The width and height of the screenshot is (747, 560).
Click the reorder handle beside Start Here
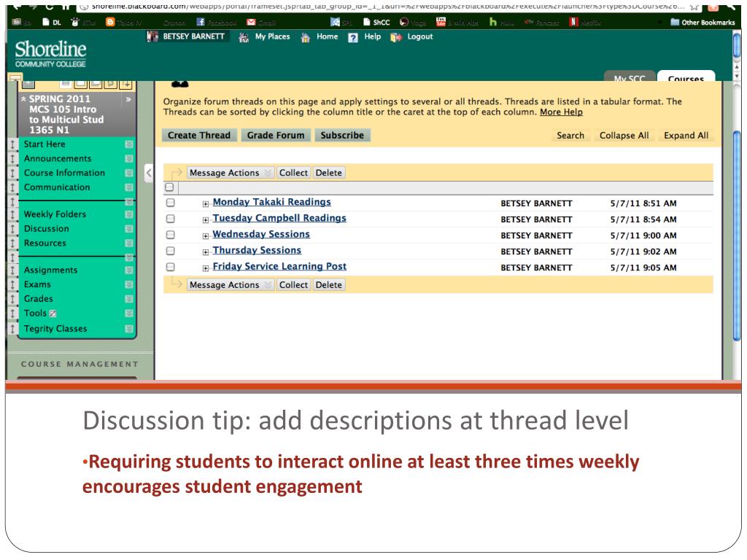[x=13, y=144]
